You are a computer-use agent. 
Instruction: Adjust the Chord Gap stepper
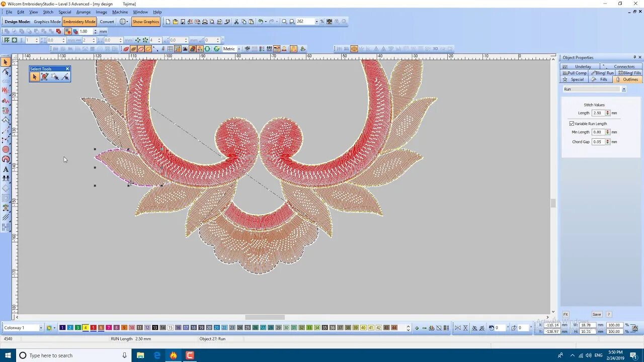[x=607, y=142]
